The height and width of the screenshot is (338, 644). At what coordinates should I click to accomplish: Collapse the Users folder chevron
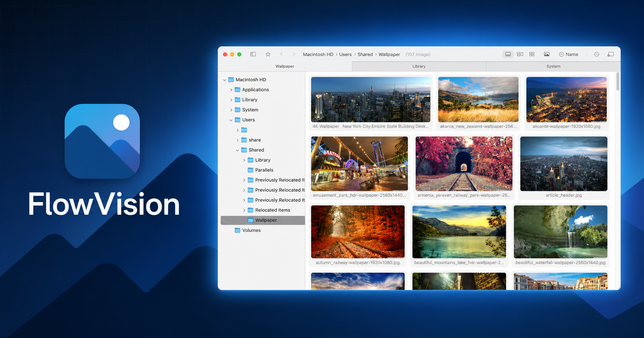point(231,120)
